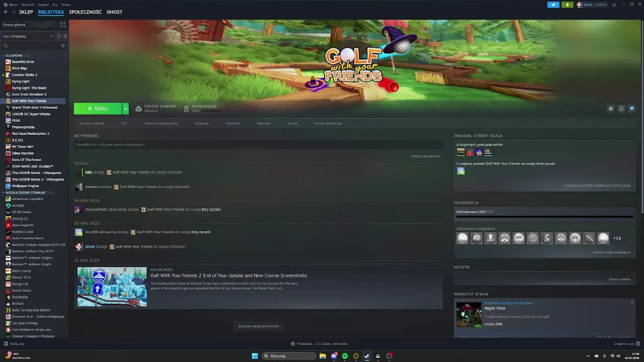
Task: Open File Explorer from the taskbar
Action: [x=323, y=356]
